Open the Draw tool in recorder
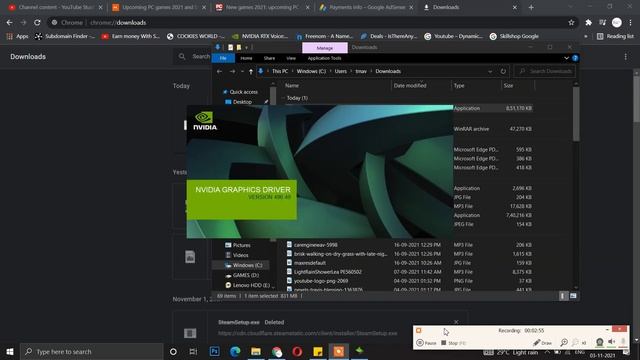This screenshot has height=360, width=640. 542,343
